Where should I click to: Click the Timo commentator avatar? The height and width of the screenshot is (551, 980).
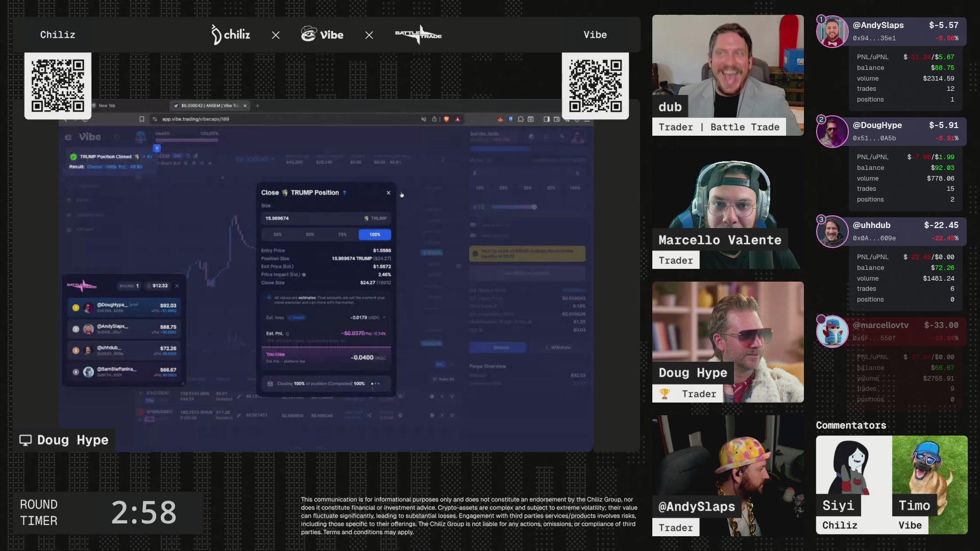[930, 485]
